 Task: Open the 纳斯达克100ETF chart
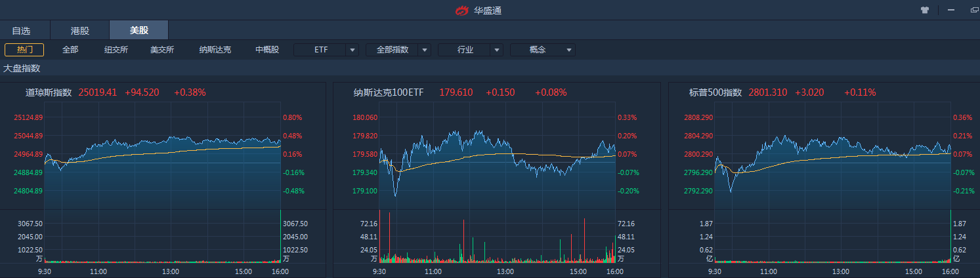tap(389, 92)
